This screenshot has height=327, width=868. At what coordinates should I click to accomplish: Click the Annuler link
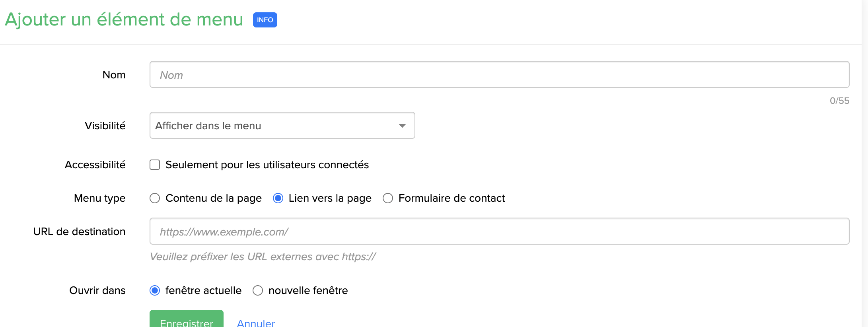[x=256, y=323]
